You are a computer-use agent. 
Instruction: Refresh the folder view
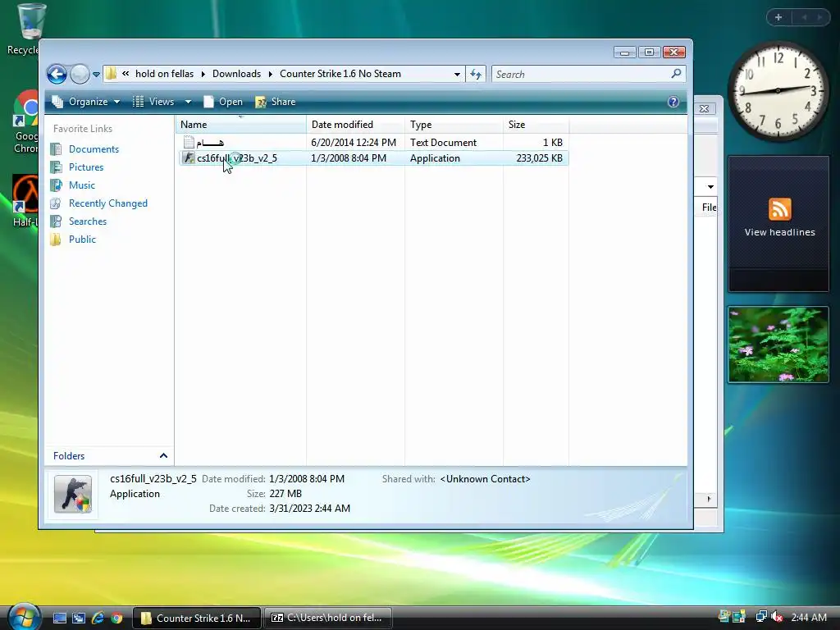point(476,74)
